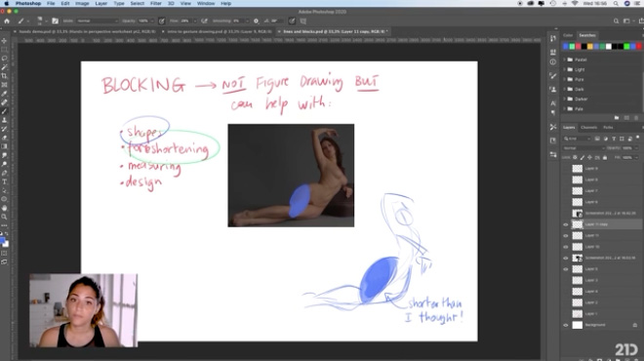Switch to the Color panel tab

tap(568, 35)
